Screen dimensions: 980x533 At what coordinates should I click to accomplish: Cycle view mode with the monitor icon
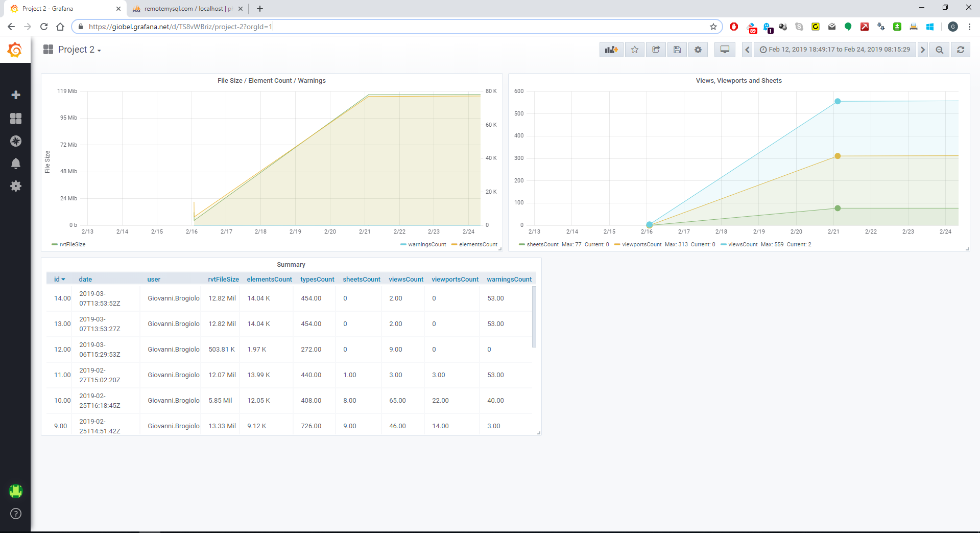coord(725,50)
